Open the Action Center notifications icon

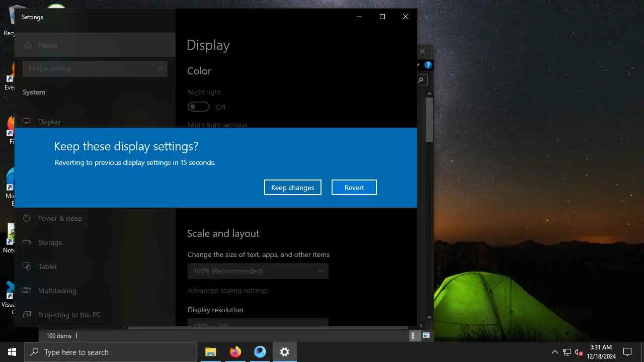point(627,352)
